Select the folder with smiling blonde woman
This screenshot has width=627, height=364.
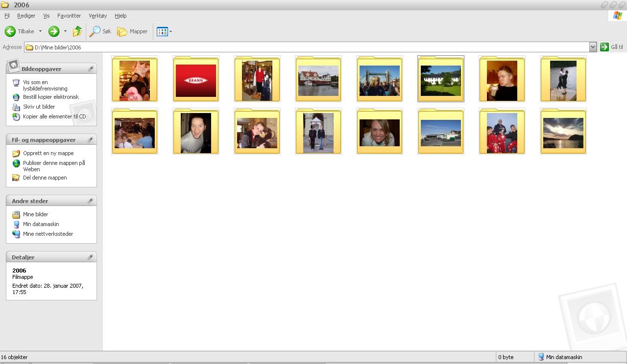point(380,131)
